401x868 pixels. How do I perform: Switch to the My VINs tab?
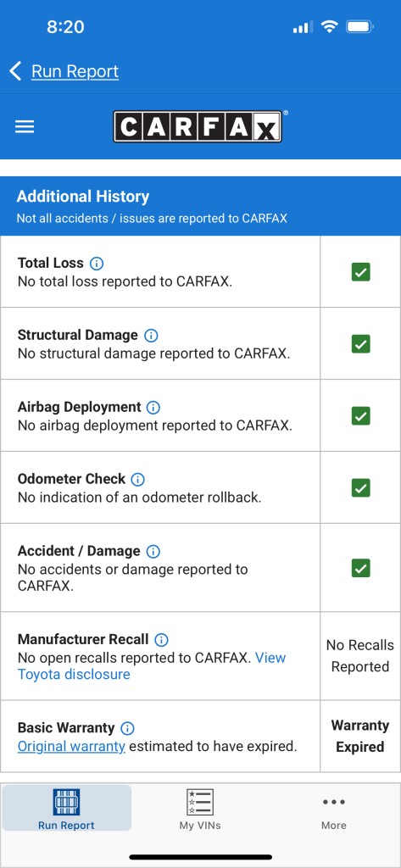pyautogui.click(x=200, y=809)
